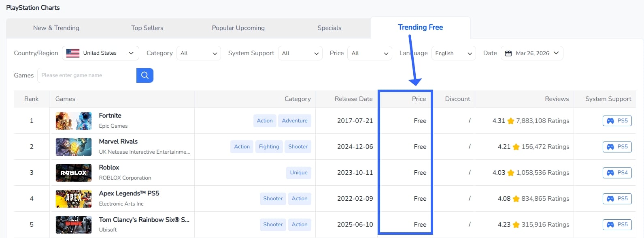Change the Language dropdown from English
Viewport: 644px width, 238px height.
453,53
